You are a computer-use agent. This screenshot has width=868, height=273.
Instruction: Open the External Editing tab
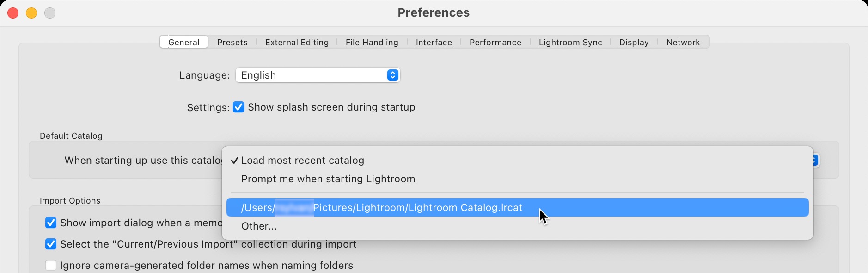(297, 42)
